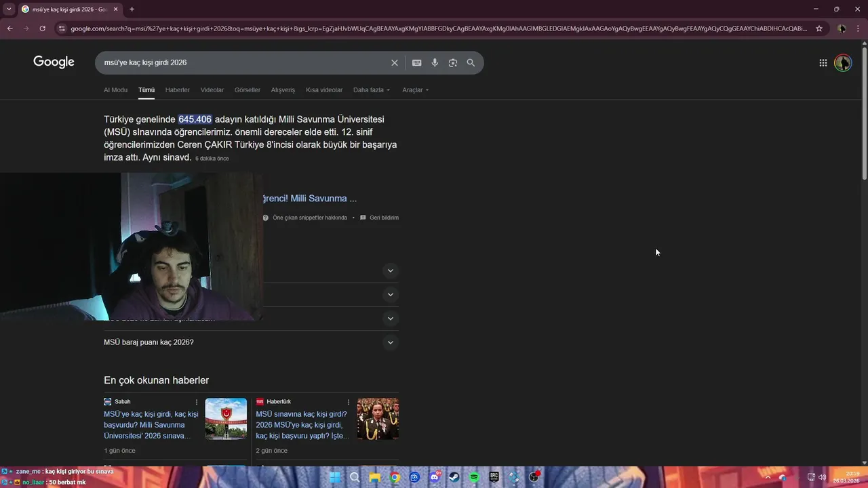868x488 pixels.
Task: Expand 'MSÜ baraj puanı kaç 2026?' question
Action: coord(251,342)
